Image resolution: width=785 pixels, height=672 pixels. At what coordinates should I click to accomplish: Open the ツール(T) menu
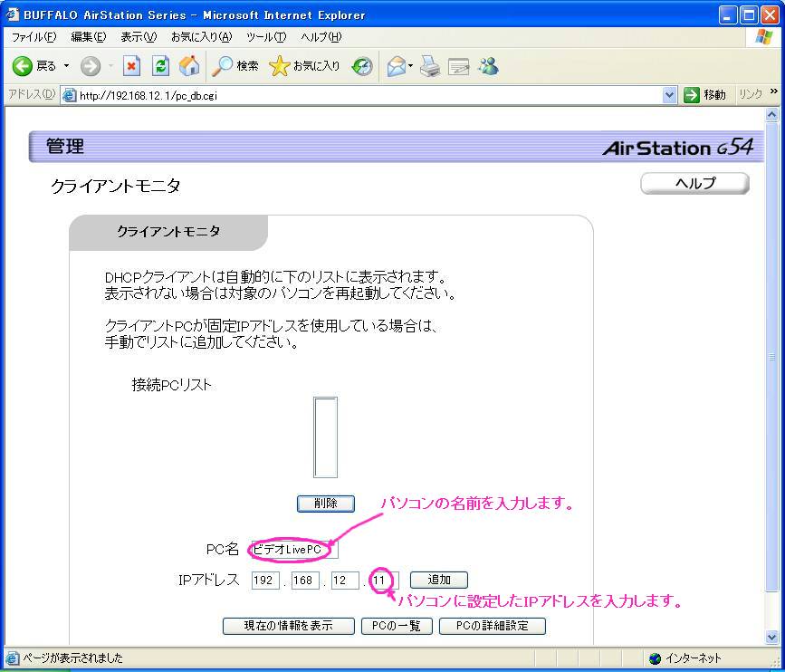(x=265, y=37)
